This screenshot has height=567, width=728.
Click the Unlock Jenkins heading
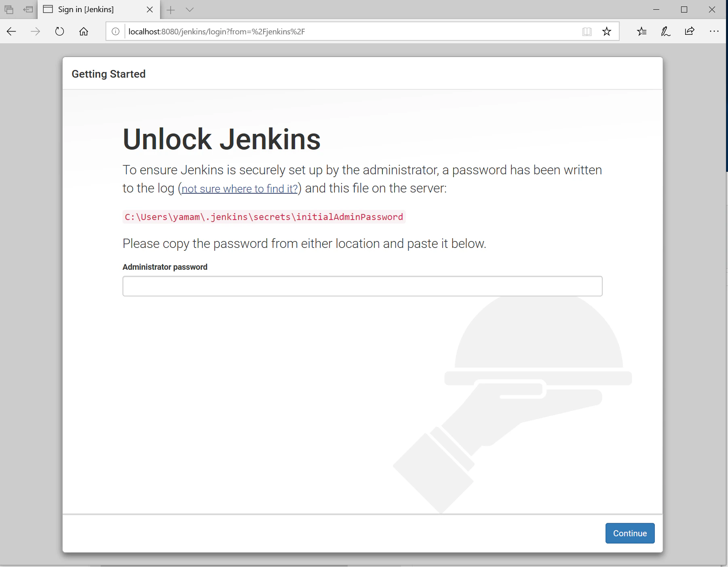222,140
